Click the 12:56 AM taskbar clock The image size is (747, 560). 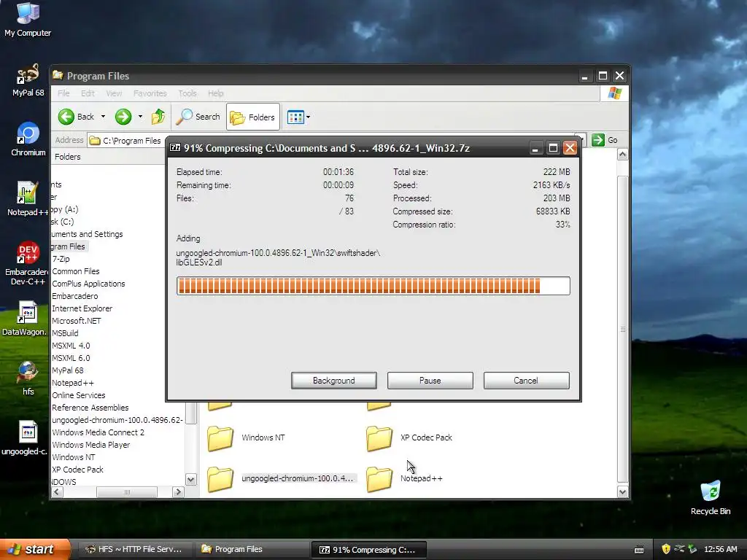[x=720, y=549]
